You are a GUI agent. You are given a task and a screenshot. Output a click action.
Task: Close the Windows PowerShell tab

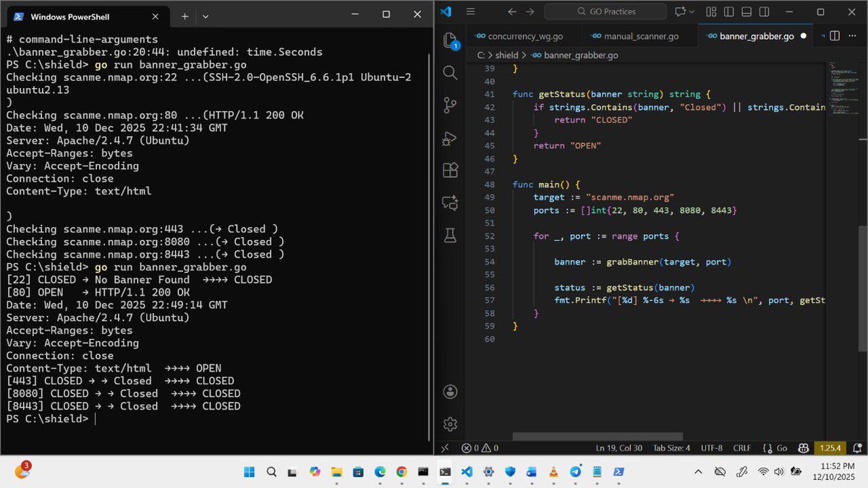[157, 16]
